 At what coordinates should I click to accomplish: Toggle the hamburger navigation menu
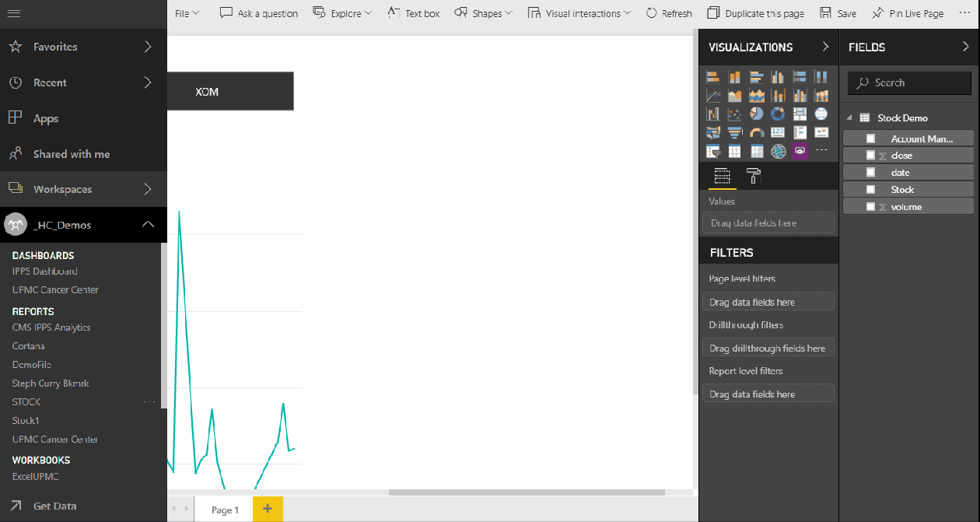pos(13,13)
